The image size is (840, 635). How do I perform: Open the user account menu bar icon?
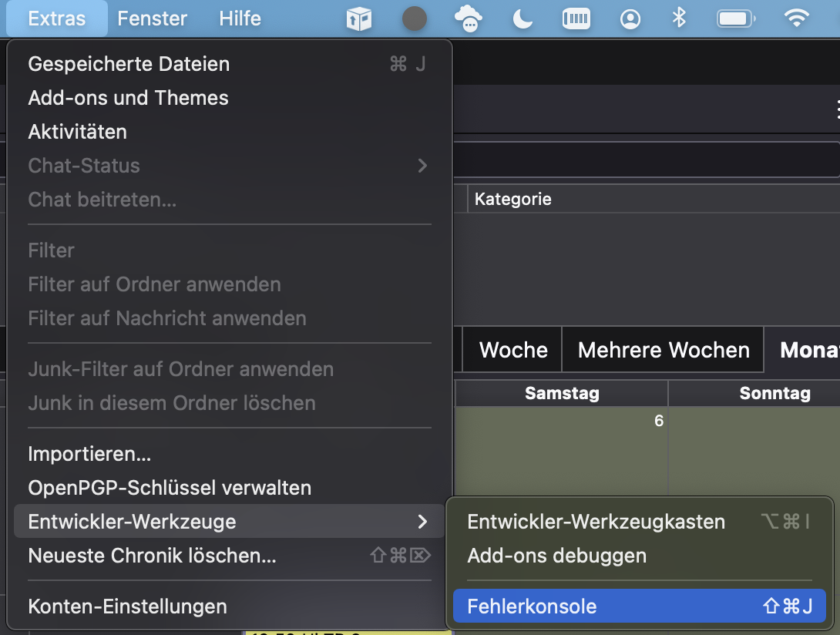[630, 18]
